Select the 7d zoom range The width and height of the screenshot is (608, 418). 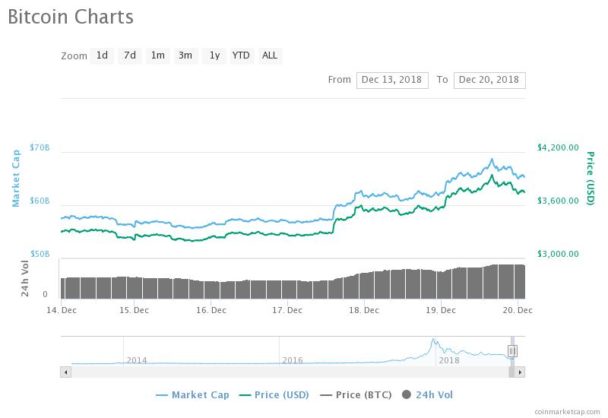coord(130,55)
